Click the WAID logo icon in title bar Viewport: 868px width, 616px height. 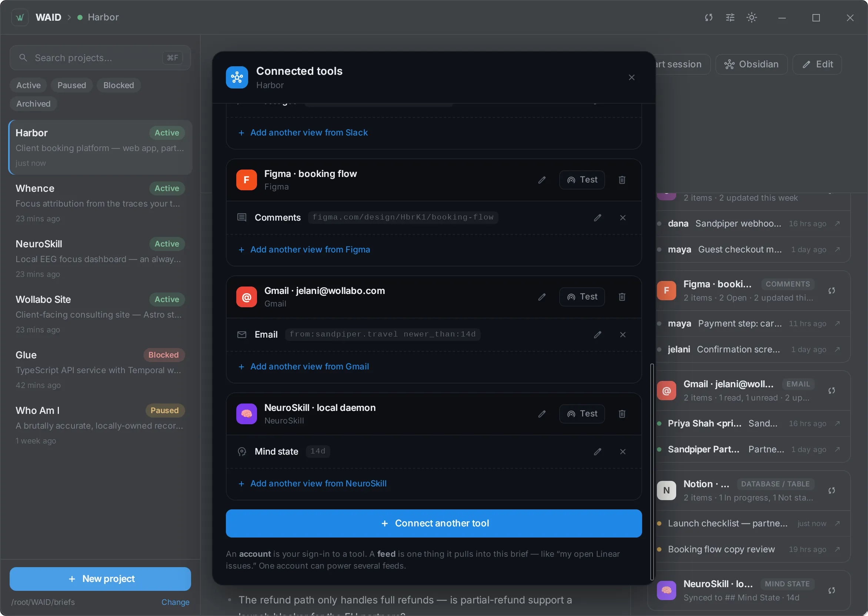[x=20, y=17]
